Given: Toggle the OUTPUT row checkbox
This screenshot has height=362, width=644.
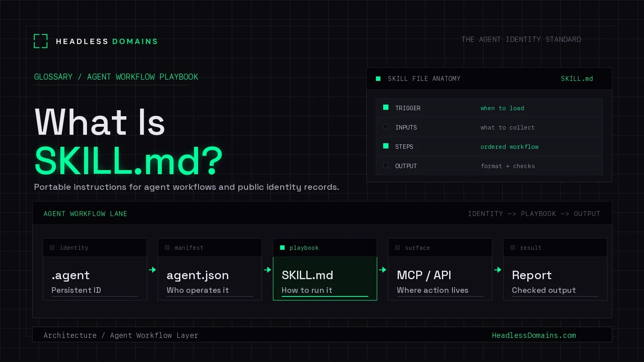Looking at the screenshot, I should coord(386,165).
